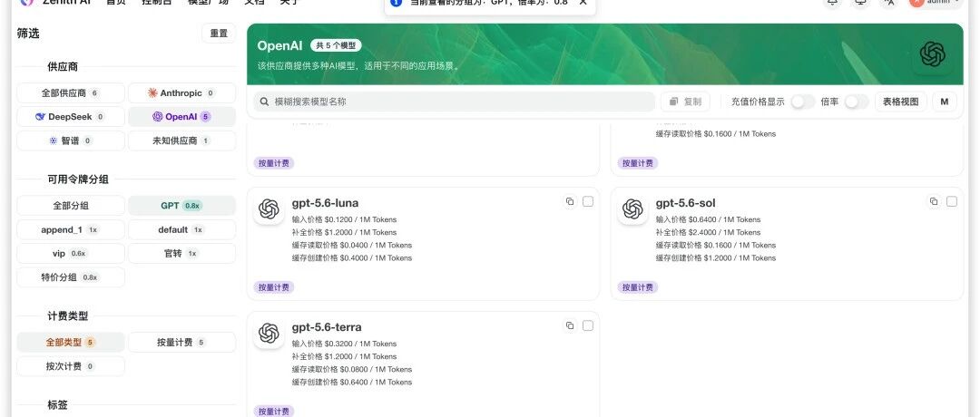
Task: Open the gpt-5.6-luna model title
Action: tap(325, 203)
